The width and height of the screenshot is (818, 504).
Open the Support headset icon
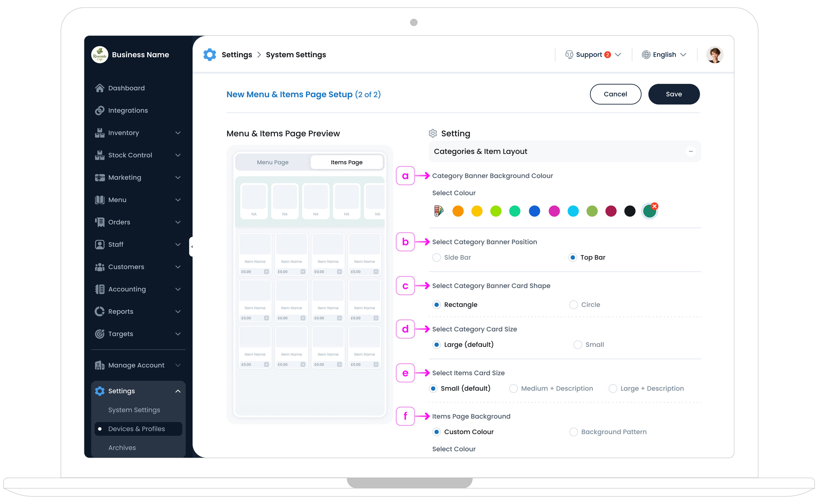570,54
